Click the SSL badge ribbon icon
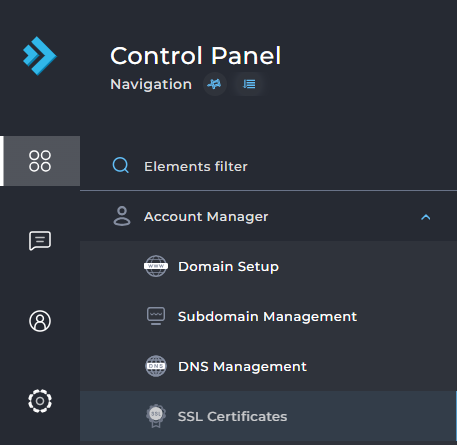Image resolution: width=457 pixels, height=445 pixels. (x=156, y=416)
